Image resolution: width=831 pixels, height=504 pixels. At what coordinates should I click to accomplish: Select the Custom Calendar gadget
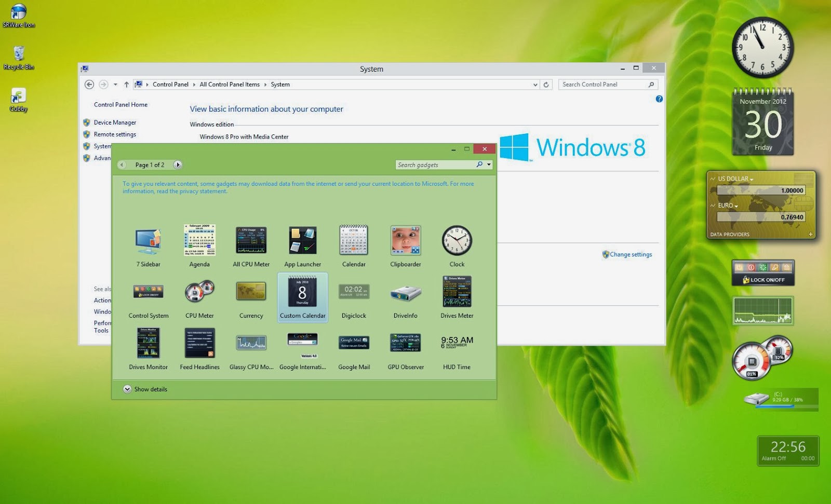tap(303, 298)
